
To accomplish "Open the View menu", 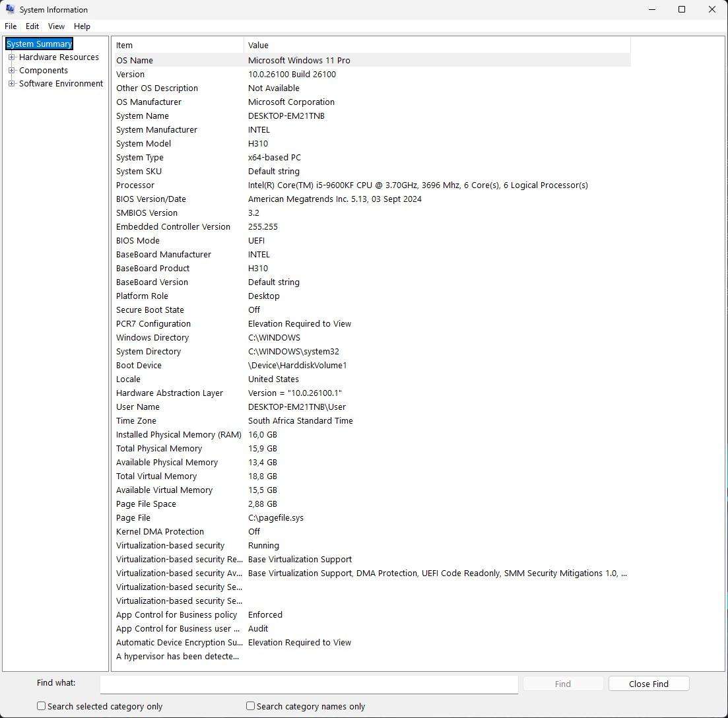I will pyautogui.click(x=56, y=26).
